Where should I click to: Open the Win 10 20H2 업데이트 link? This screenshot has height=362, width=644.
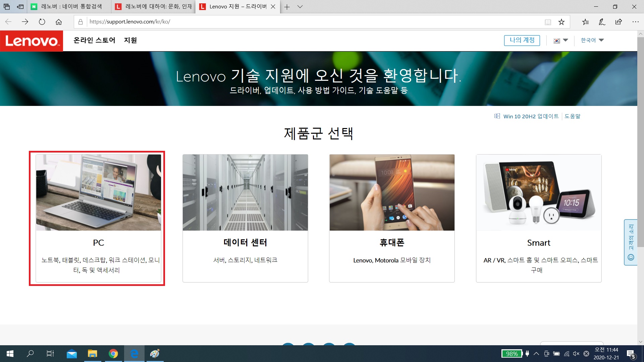[531, 116]
